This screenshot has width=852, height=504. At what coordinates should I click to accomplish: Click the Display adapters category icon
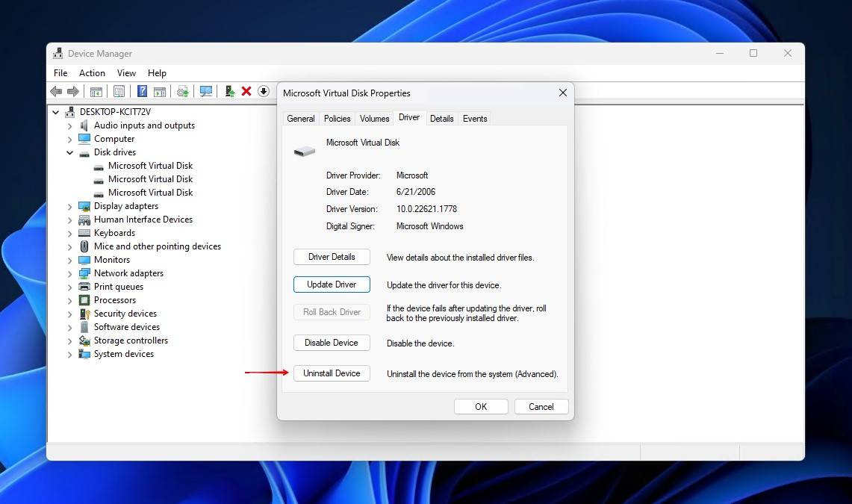[84, 206]
